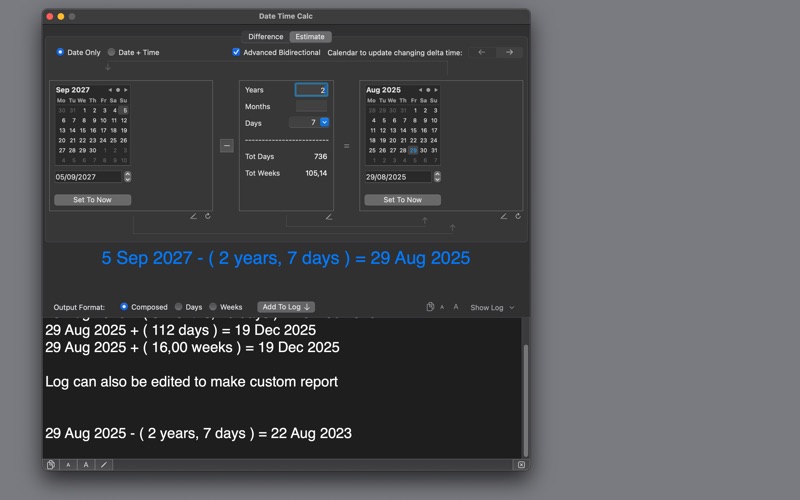
Task: Go to next month in Sep 2027 calendar
Action: pos(126,90)
